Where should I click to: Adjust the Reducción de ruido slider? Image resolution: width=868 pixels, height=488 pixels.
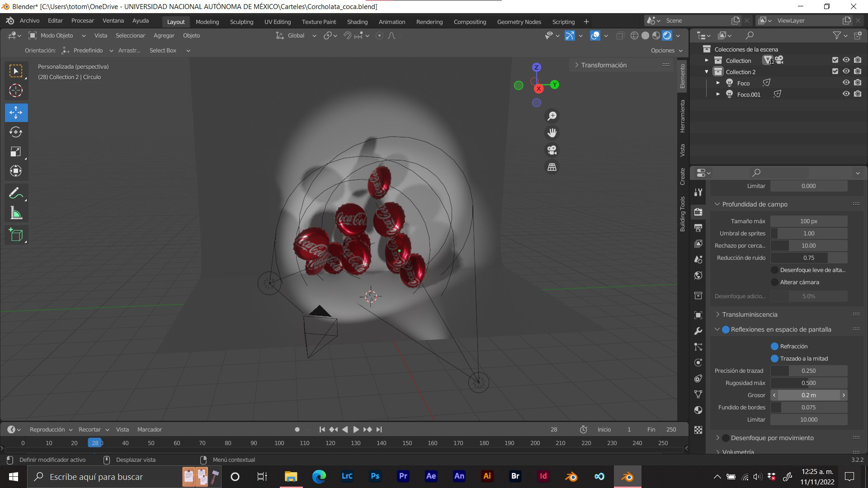808,258
